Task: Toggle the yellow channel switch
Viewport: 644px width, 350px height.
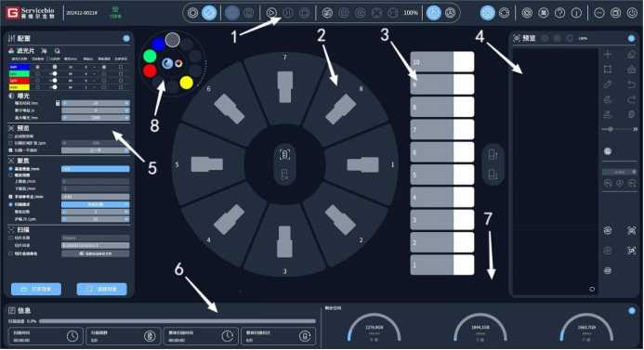Action: click(54, 87)
